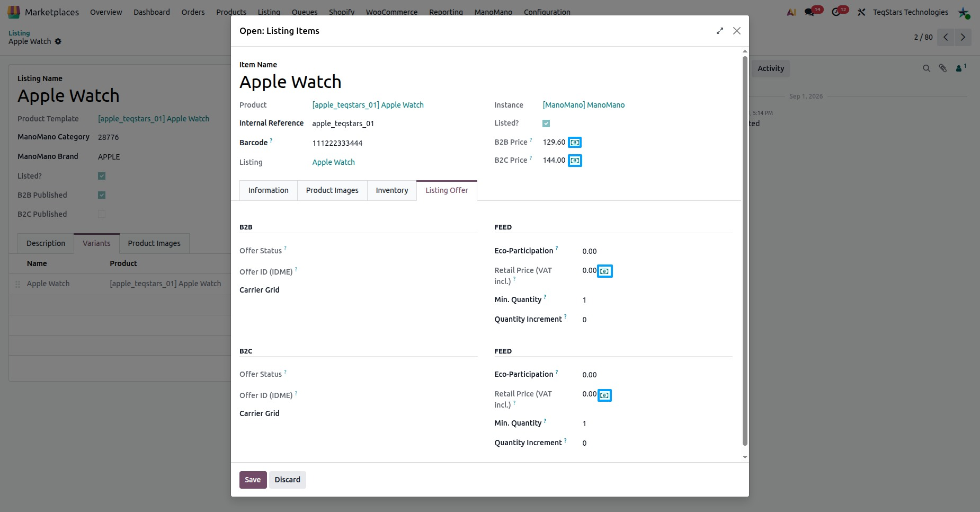Image resolution: width=980 pixels, height=512 pixels.
Task: Click the Save button
Action: pos(253,480)
